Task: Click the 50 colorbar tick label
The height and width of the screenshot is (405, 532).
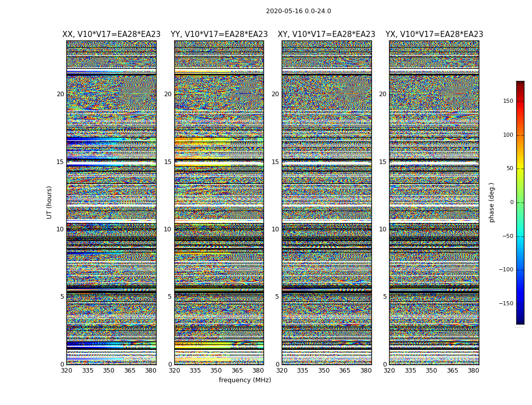Action: (x=510, y=169)
